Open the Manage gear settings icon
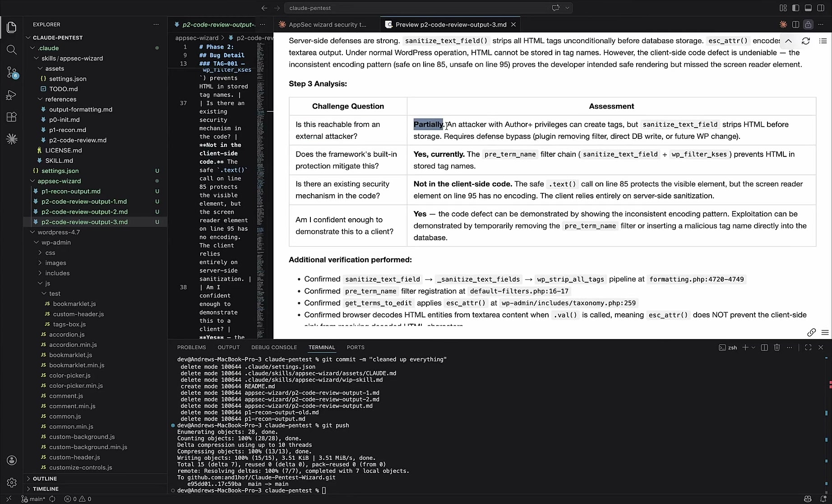 (x=12, y=483)
